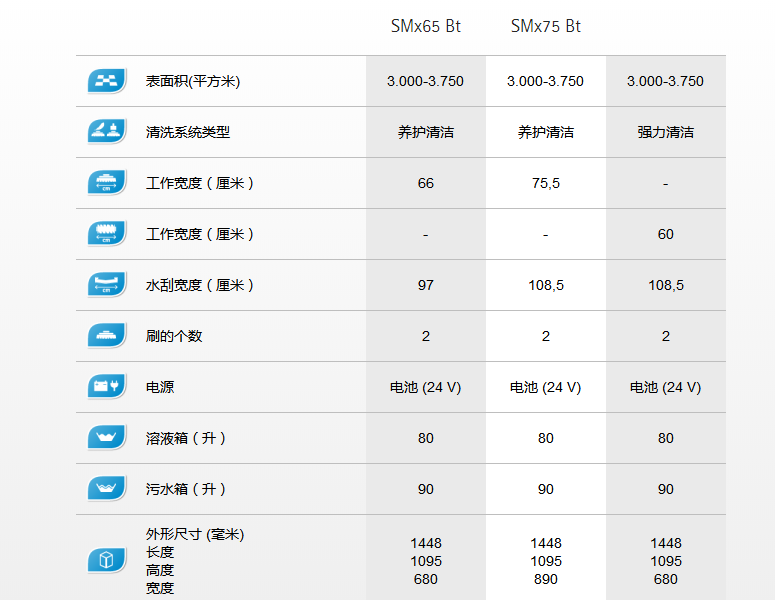Viewport: 775px width, 600px height.
Task: Click the 溶液箱（升） row label
Action: click(x=186, y=438)
